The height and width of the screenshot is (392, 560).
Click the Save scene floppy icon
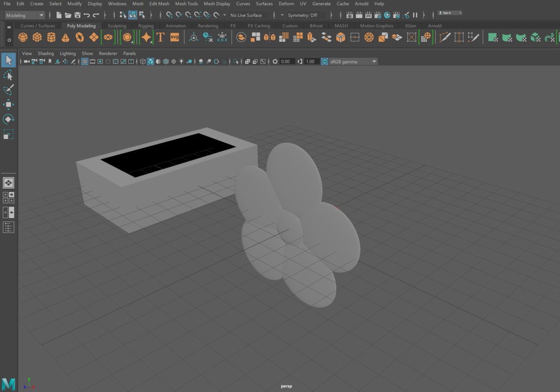point(77,15)
